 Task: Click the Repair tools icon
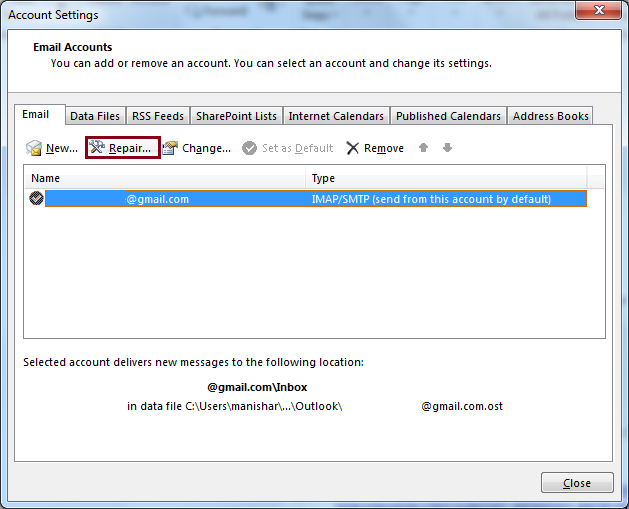click(x=97, y=147)
